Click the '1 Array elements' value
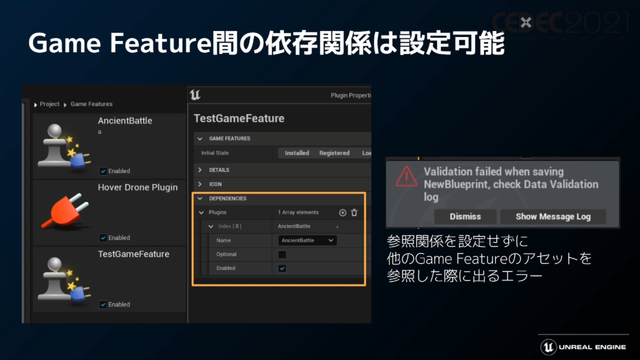 [298, 212]
